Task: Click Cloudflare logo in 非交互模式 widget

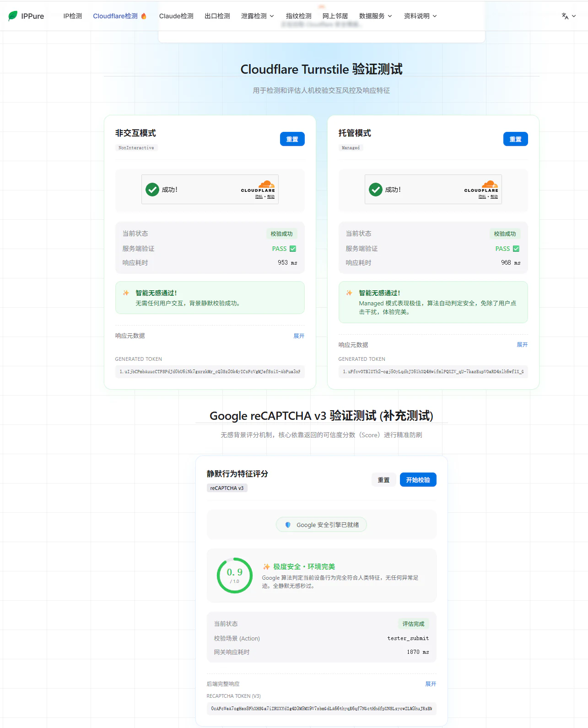Action: [x=258, y=186]
